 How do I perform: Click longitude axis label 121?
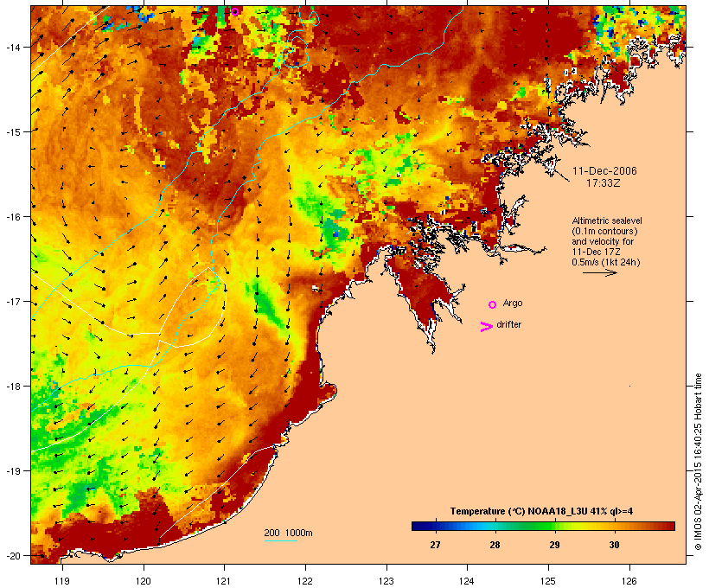point(224,581)
